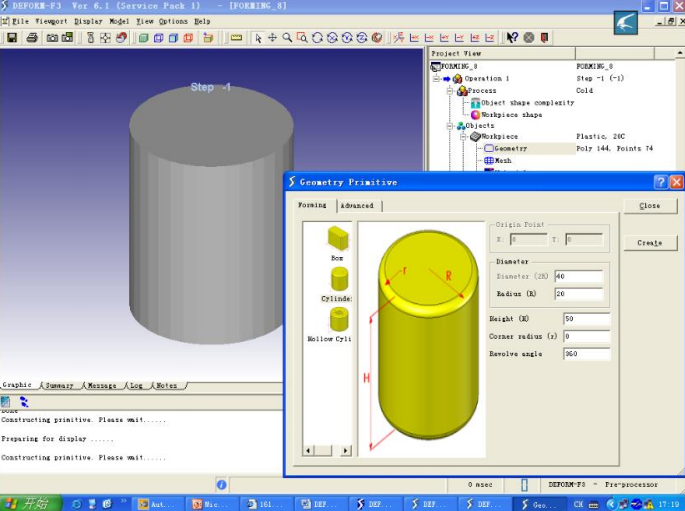Viewport: 685px width, 511px height.
Task: Select the Geometry item in project tree
Action: [510, 148]
